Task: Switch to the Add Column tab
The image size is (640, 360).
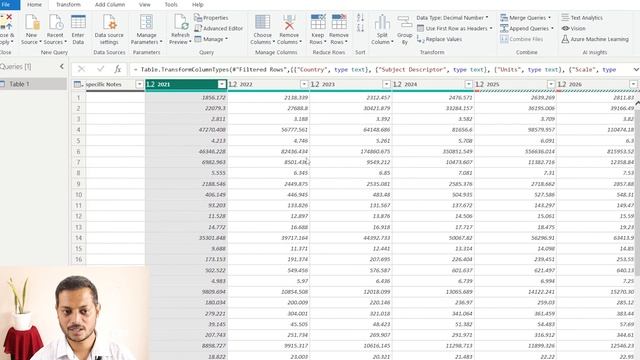Action: point(110,4)
